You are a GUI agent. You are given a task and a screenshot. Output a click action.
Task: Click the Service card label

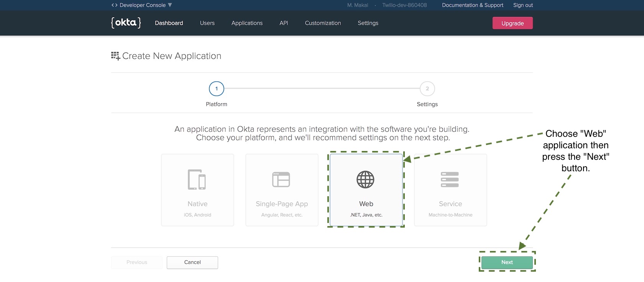point(450,204)
